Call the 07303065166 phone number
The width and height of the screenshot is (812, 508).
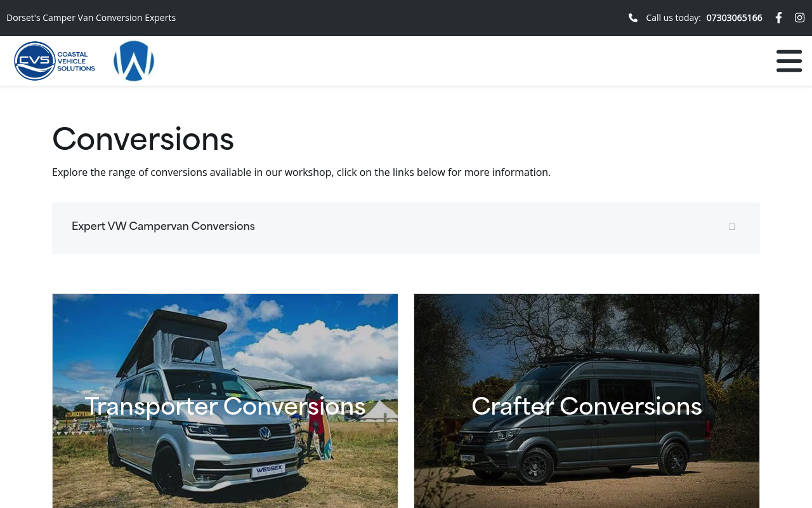click(734, 18)
